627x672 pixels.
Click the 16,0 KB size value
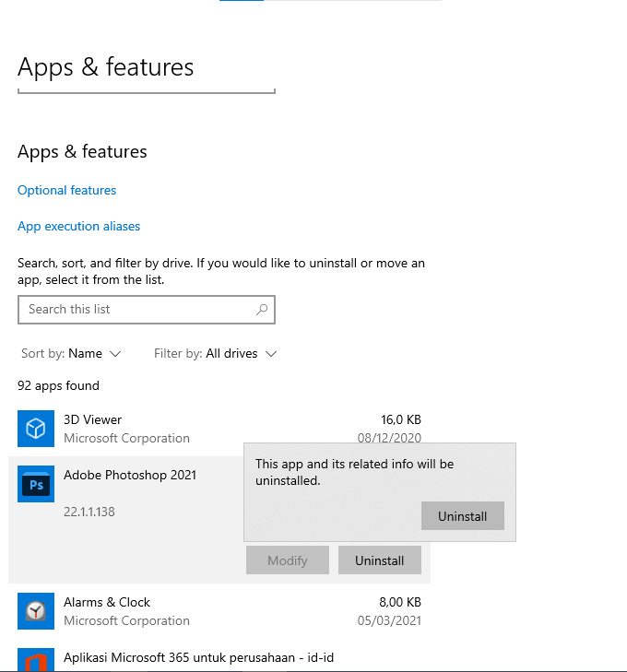(401, 419)
